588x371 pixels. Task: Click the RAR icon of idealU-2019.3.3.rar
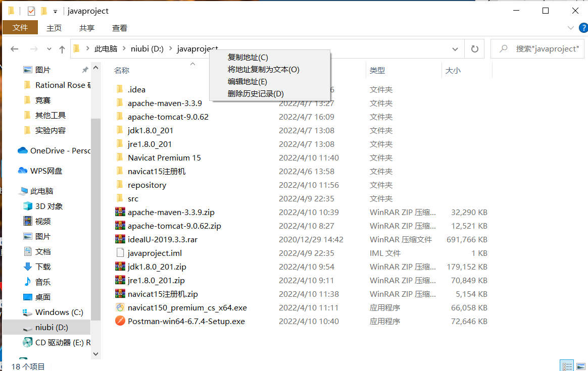(x=120, y=239)
